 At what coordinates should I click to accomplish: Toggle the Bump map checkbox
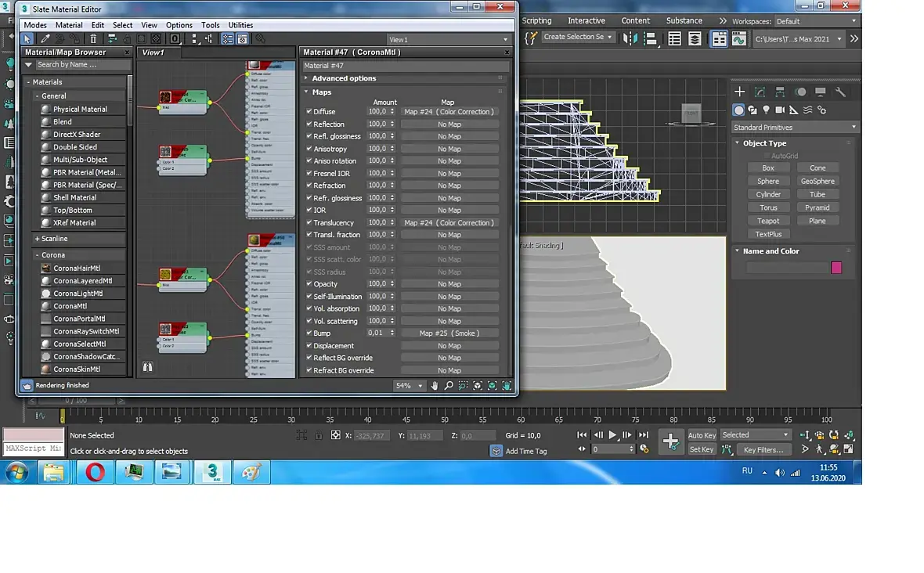[309, 333]
